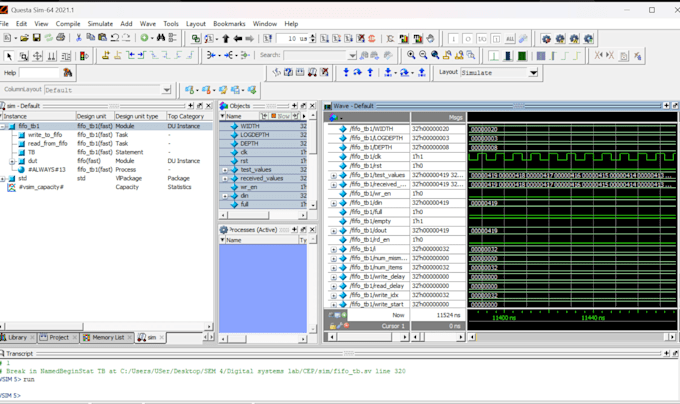Click the Name header in Objects panel
Screen dimensions: 680x404
pyautogui.click(x=239, y=116)
